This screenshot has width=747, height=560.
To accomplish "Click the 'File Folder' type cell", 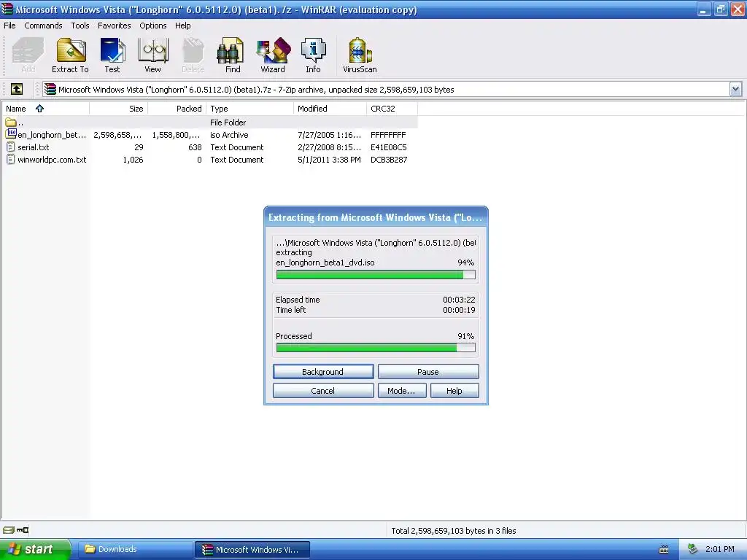I will click(x=228, y=122).
